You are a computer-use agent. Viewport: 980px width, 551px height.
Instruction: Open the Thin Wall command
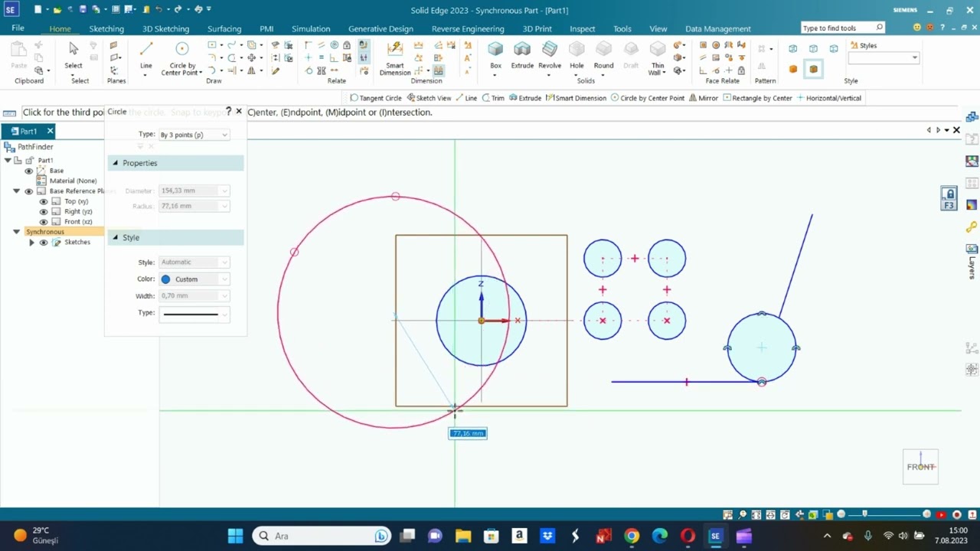(658, 57)
